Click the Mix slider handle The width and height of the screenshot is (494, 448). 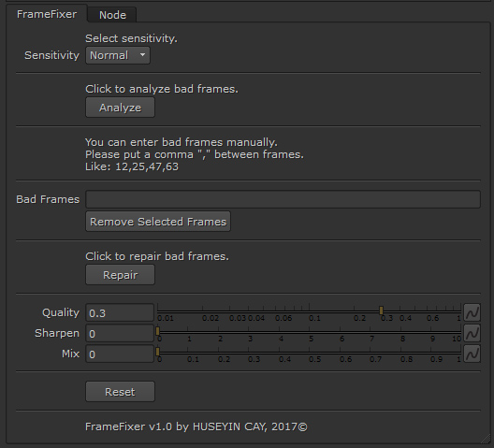(x=158, y=352)
